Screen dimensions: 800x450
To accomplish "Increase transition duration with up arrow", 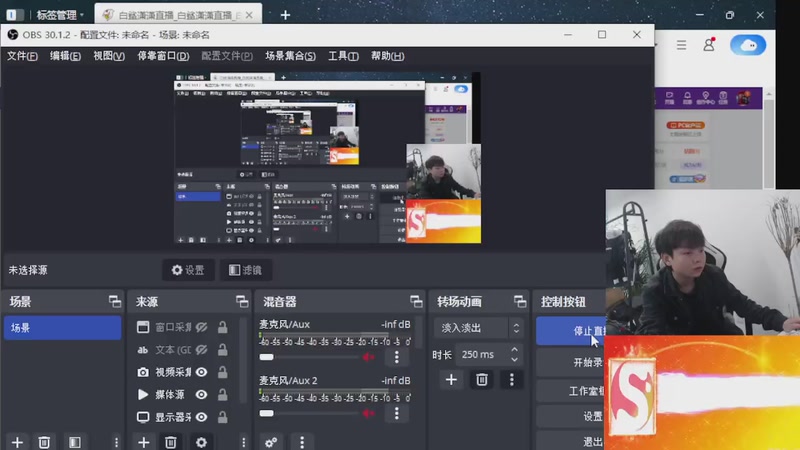I will 514,349.
